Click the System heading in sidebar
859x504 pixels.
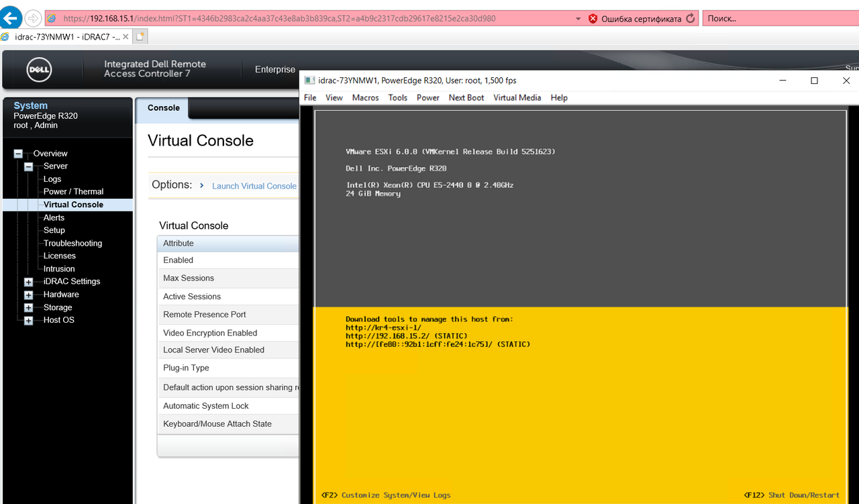click(31, 105)
